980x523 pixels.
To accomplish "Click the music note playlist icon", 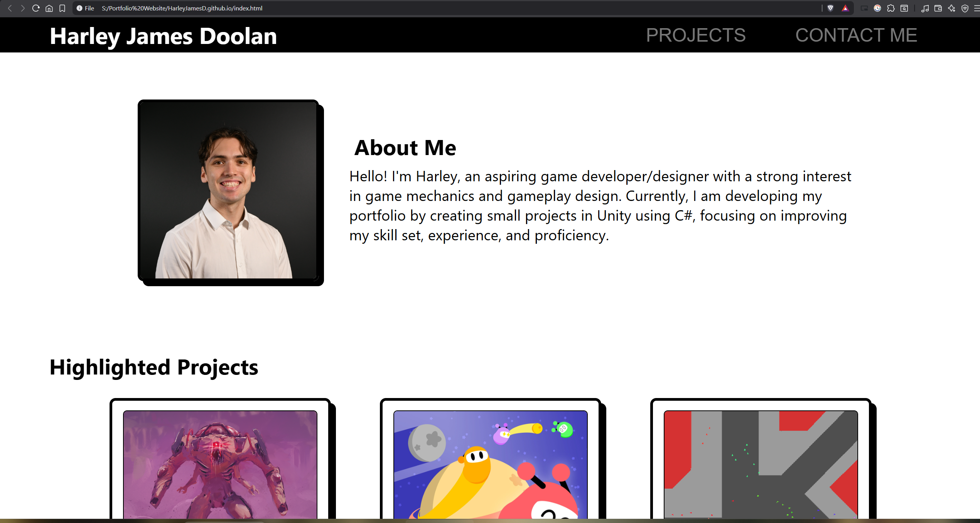I will [925, 8].
